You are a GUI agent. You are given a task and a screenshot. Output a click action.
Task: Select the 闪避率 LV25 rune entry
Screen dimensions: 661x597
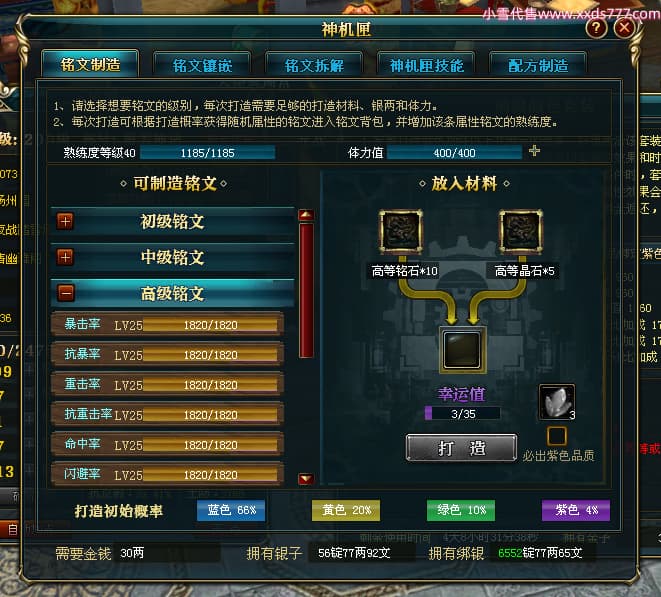coord(167,474)
